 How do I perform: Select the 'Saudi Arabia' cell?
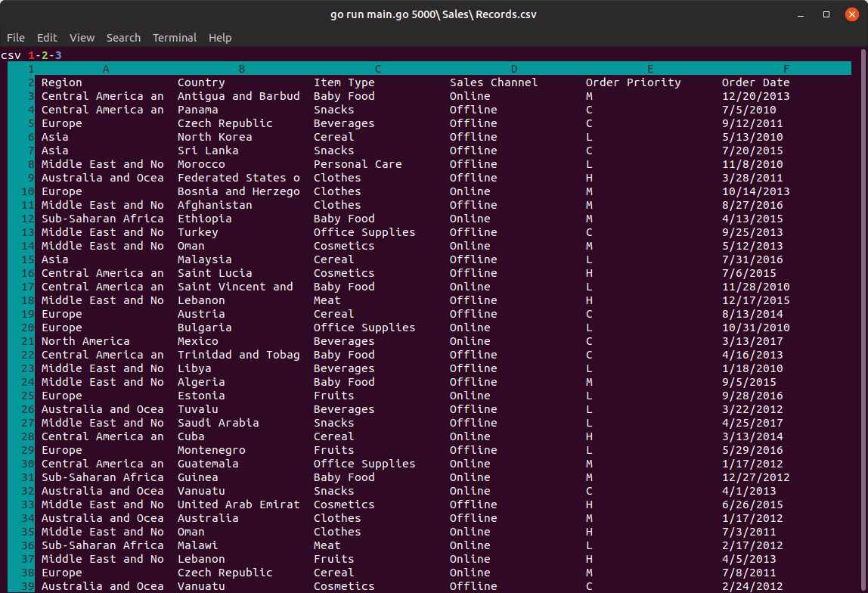pyautogui.click(x=218, y=423)
